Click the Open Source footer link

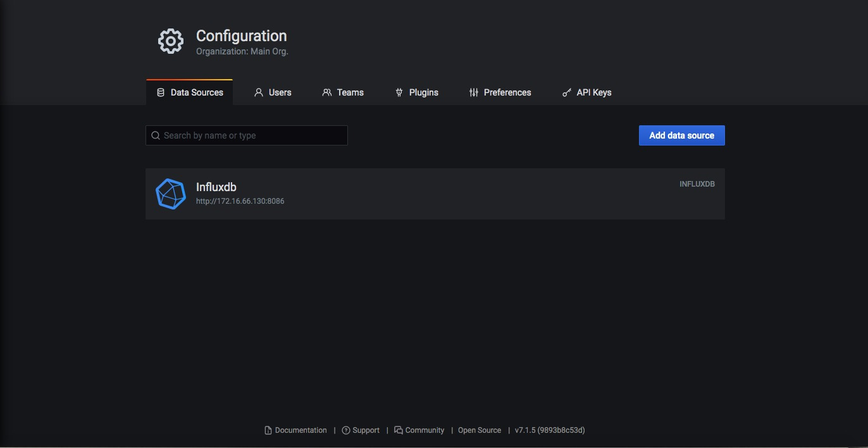click(x=480, y=430)
